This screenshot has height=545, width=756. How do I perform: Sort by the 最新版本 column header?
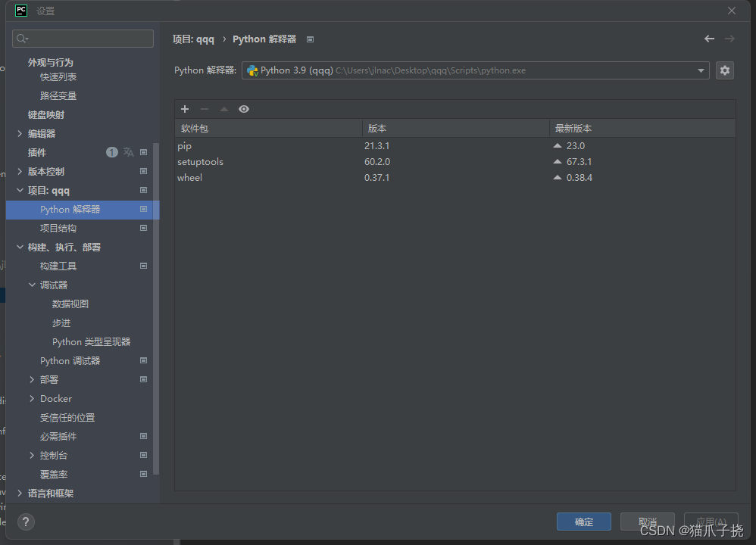pyautogui.click(x=642, y=128)
